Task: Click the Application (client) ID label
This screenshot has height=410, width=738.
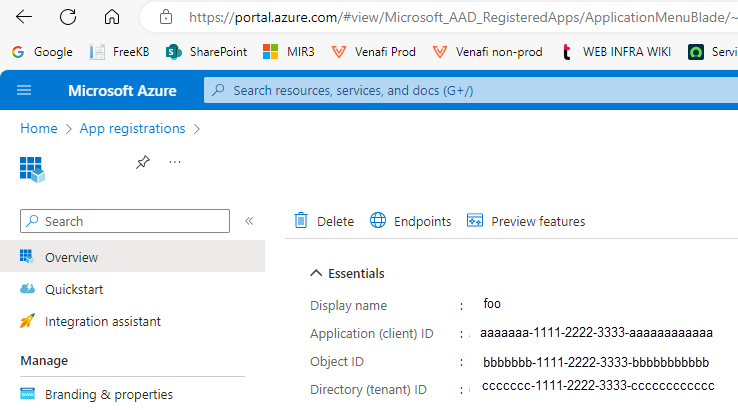Action: point(372,334)
